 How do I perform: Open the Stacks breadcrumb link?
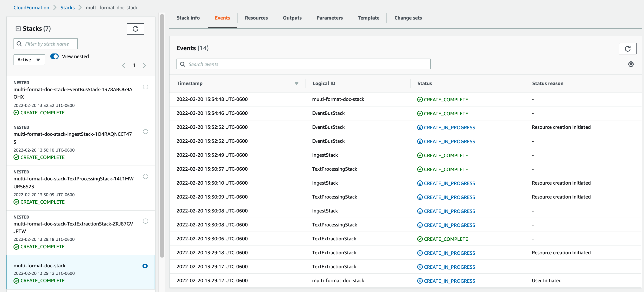point(68,8)
